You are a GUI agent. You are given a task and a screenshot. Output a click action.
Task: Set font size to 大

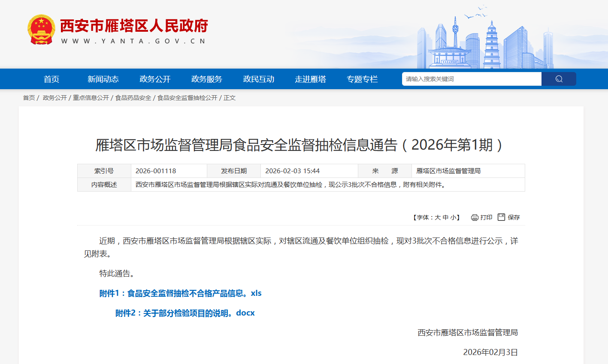point(438,218)
